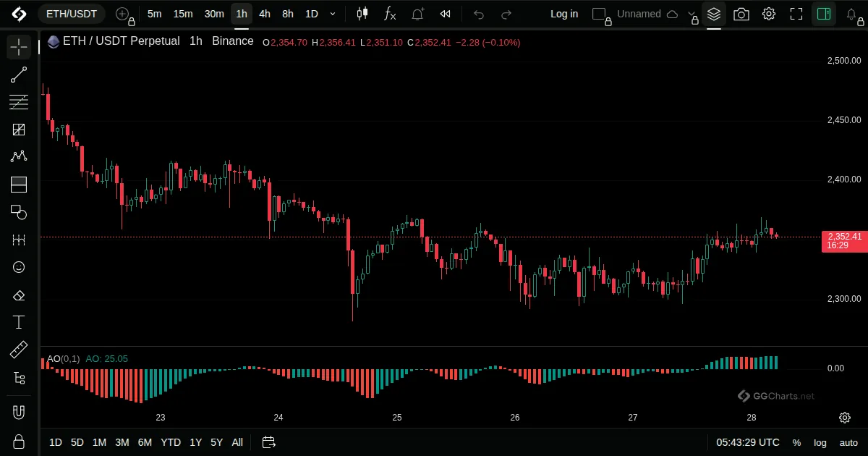
Task: Set chart range to 1D
Action: 56,442
